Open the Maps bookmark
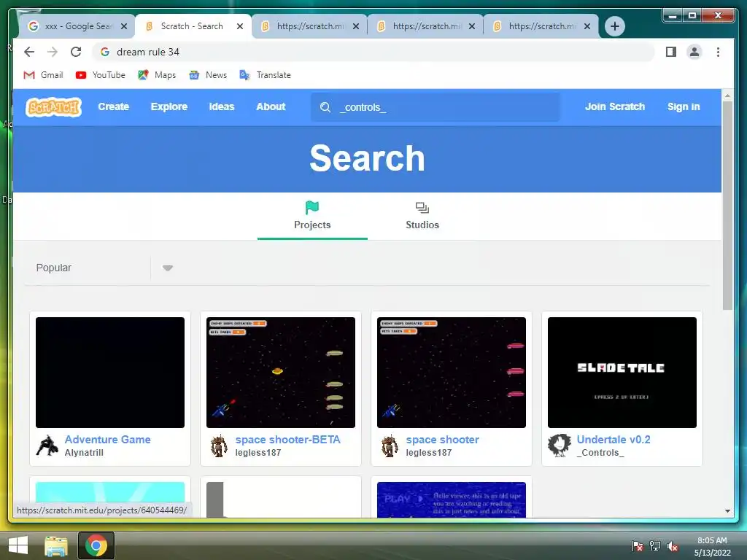The height and width of the screenshot is (560, 747). [157, 75]
